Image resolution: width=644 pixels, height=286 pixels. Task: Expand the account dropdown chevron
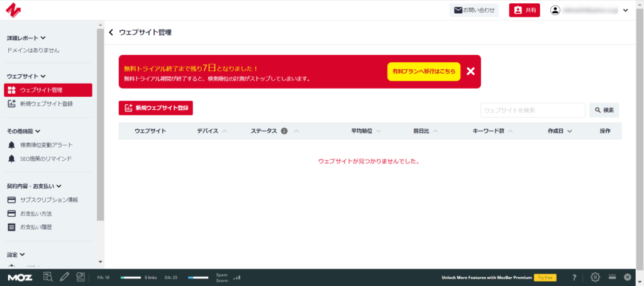pyautogui.click(x=626, y=11)
